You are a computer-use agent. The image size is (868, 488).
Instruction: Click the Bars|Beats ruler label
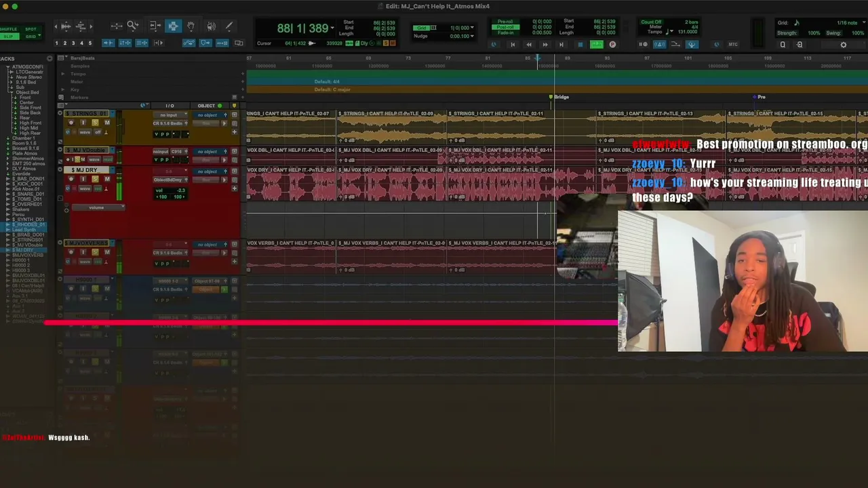[83, 58]
